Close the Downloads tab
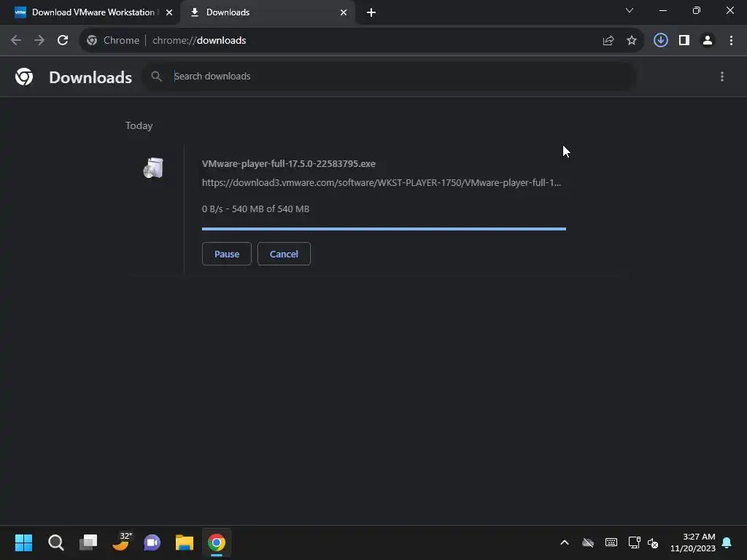 344,12
